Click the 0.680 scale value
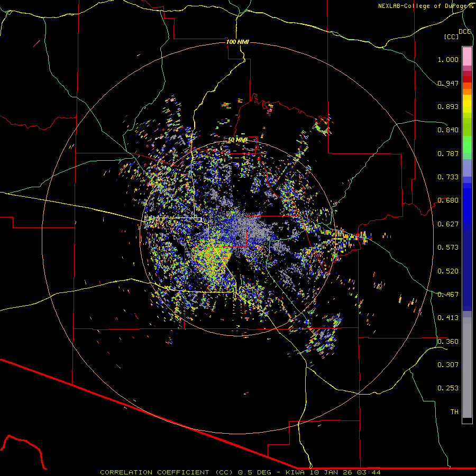The height and width of the screenshot is (476, 476). pyautogui.click(x=448, y=200)
